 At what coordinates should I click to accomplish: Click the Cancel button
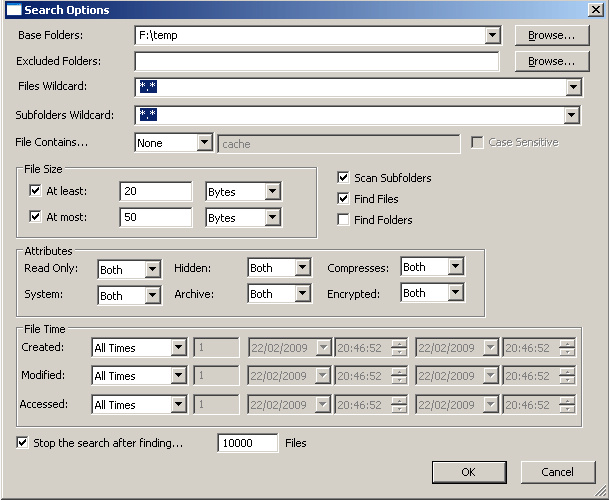pyautogui.click(x=558, y=472)
